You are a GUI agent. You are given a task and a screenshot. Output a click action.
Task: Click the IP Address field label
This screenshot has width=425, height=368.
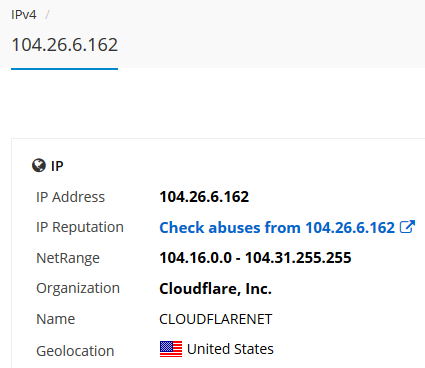point(70,197)
